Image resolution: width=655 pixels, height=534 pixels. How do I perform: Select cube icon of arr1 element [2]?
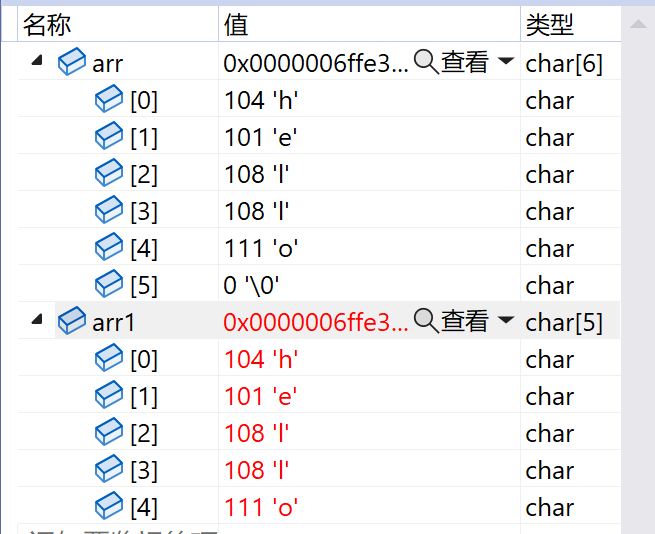(x=109, y=432)
